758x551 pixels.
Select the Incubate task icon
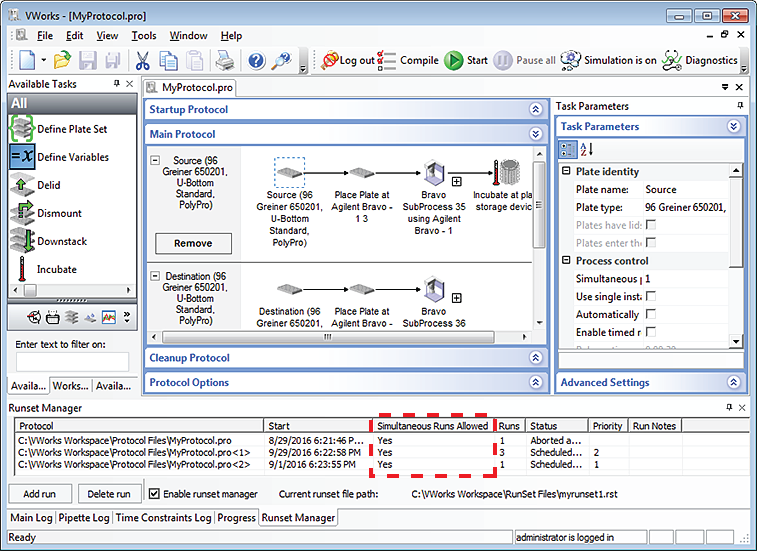click(22, 268)
